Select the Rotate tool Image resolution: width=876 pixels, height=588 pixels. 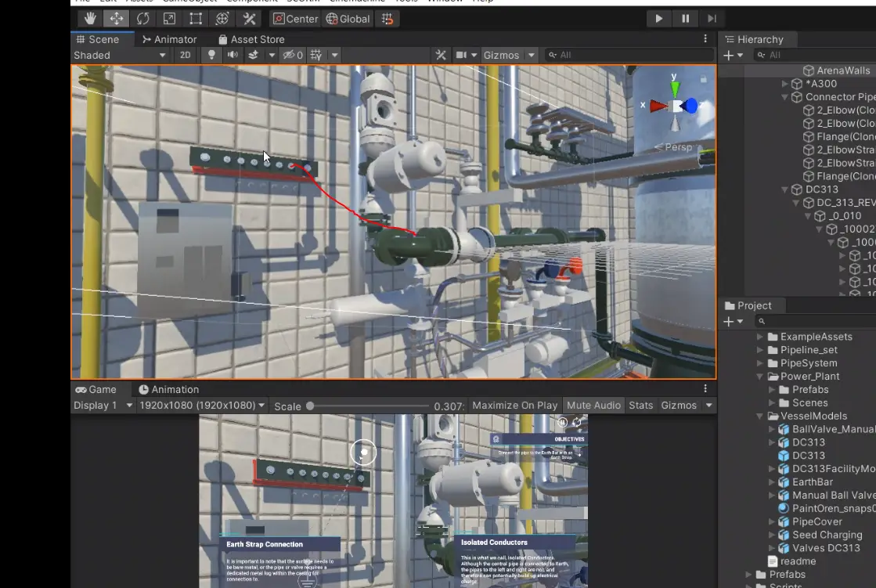[x=142, y=19]
